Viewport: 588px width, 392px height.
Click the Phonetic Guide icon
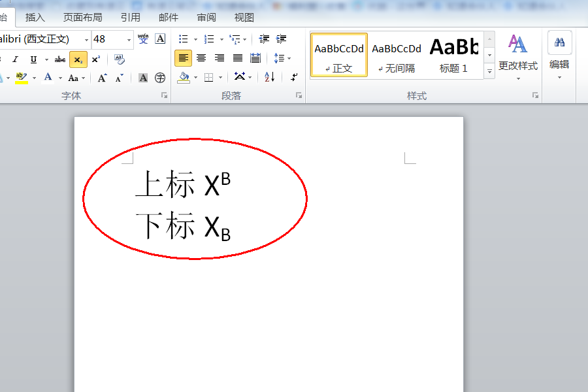pyautogui.click(x=144, y=38)
